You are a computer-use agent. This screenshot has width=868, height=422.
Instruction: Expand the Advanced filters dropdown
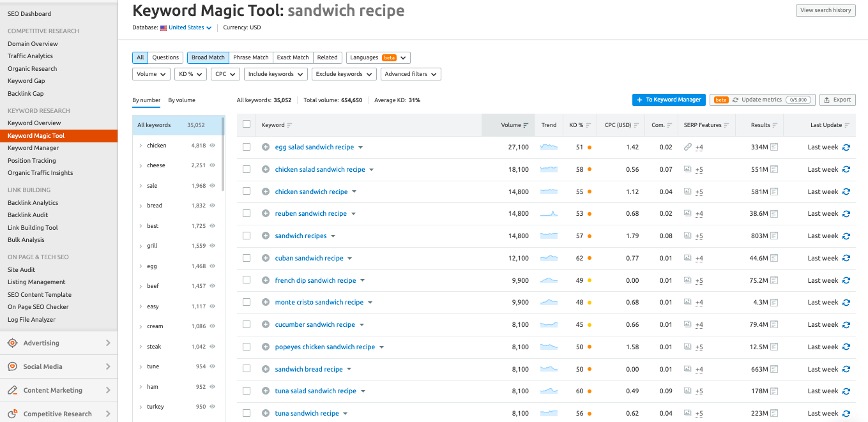[x=411, y=74]
